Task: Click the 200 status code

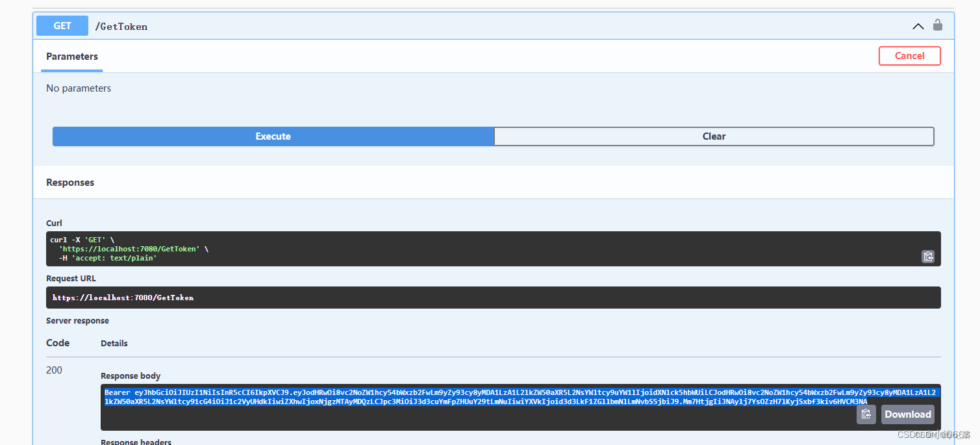Action: 55,370
